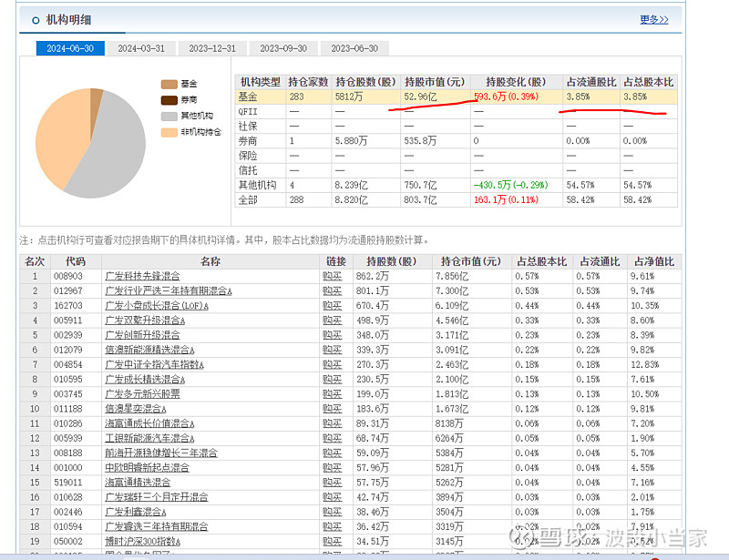This screenshot has height=560, width=729.
Task: Select the 券商 institution row
Action: pos(457,141)
